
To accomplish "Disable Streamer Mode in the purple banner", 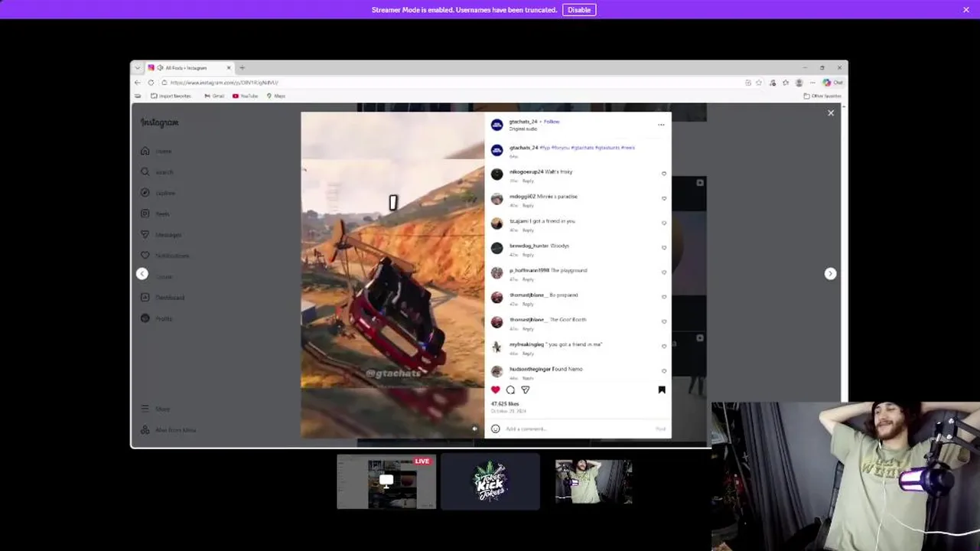I will coord(579,10).
